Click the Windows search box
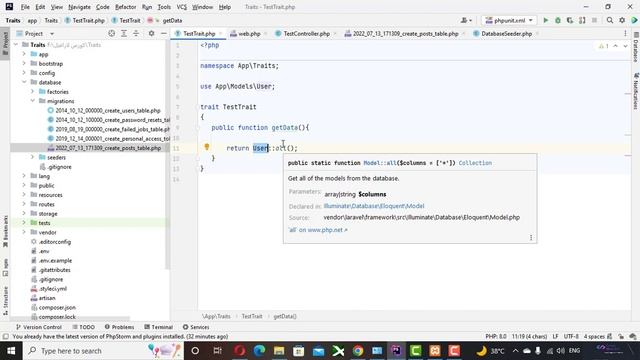The image size is (640, 360). (x=104, y=351)
